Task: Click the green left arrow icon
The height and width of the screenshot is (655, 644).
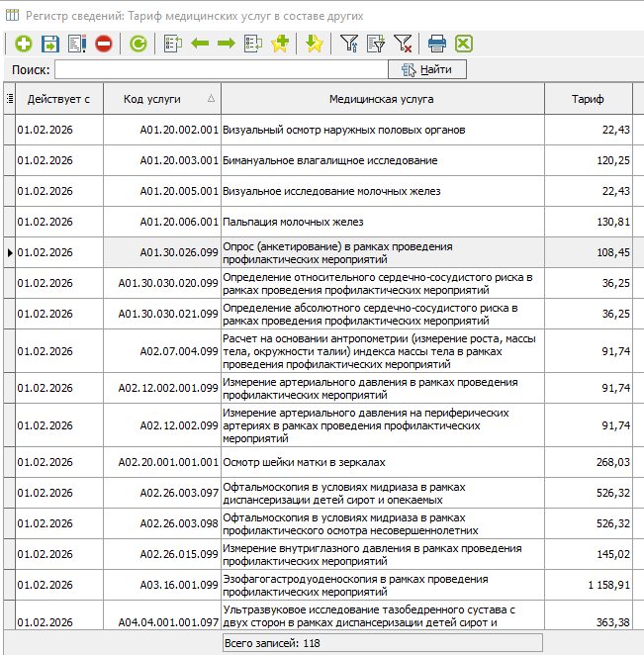Action: pyautogui.click(x=200, y=44)
